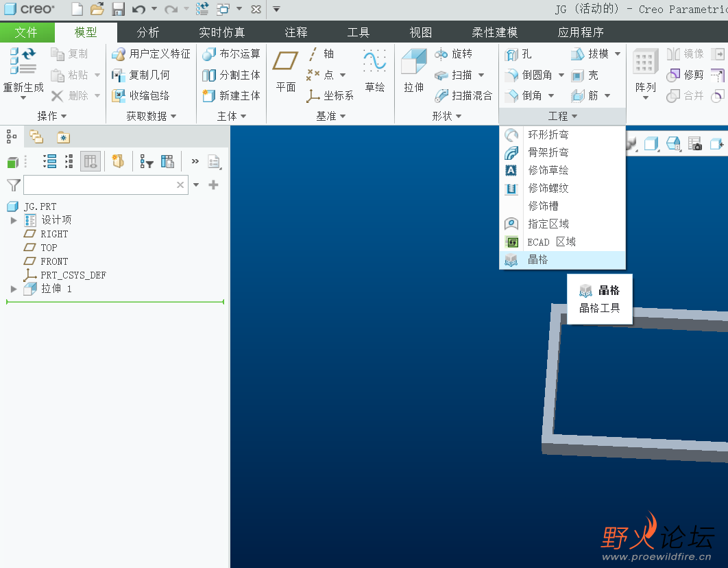The height and width of the screenshot is (568, 728).
Task: Click Boolean Operations (布尔运算)
Action: (231, 54)
